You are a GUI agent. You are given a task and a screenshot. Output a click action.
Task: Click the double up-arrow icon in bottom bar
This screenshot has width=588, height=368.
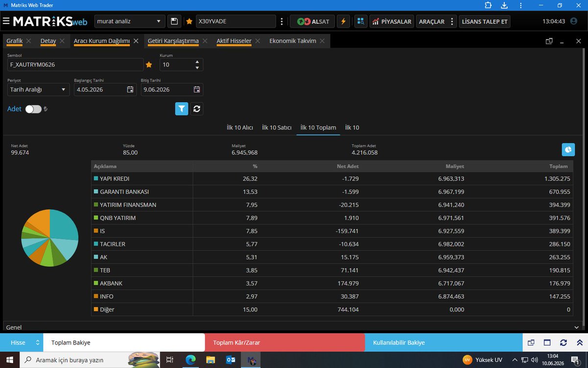click(x=579, y=342)
